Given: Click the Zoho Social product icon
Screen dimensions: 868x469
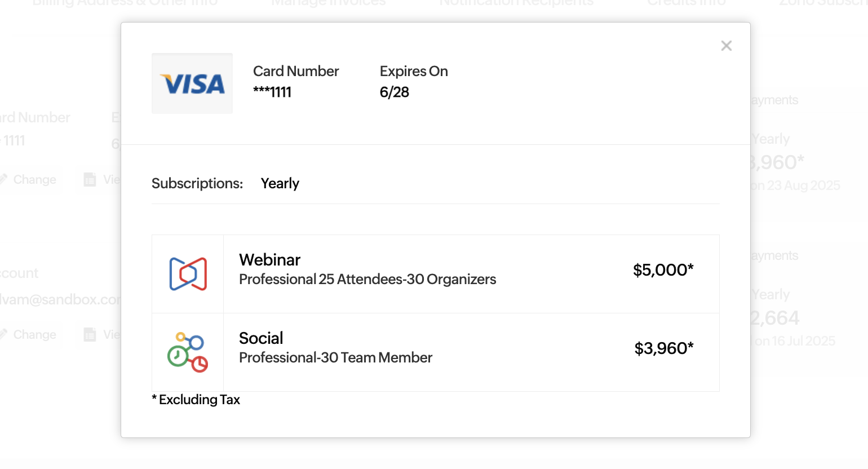Looking at the screenshot, I should coord(188,352).
